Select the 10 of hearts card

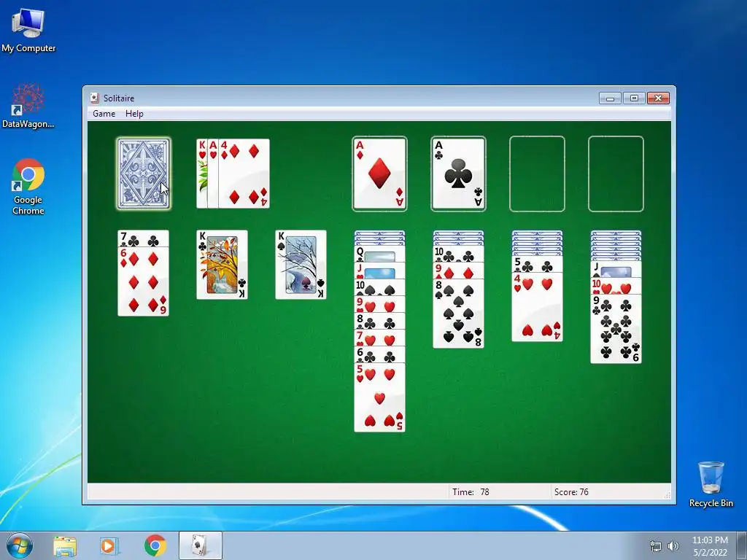(616, 286)
